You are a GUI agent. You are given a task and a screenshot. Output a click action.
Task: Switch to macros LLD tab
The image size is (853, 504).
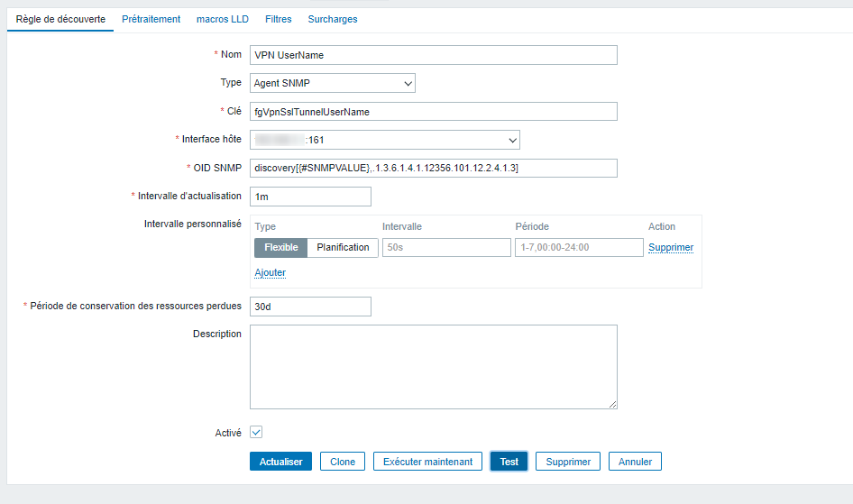[x=223, y=19]
